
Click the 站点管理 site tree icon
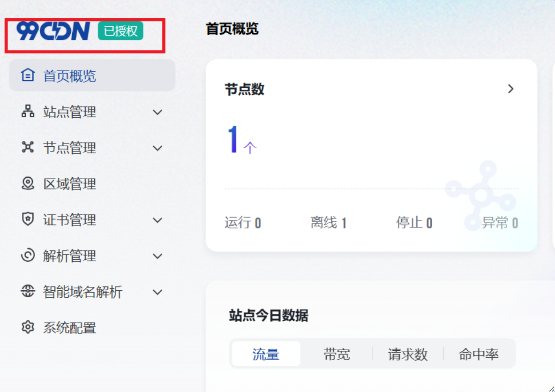(28, 112)
